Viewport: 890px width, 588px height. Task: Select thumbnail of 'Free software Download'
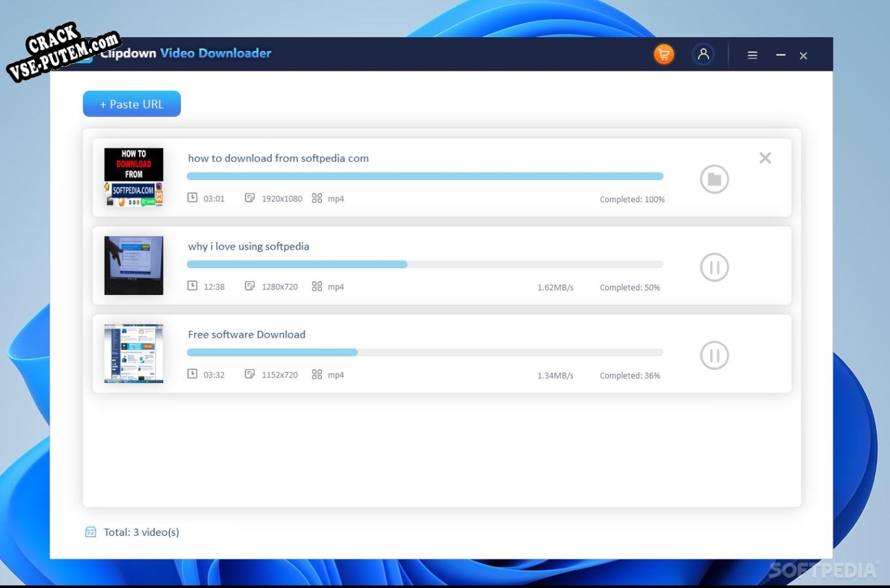click(133, 353)
